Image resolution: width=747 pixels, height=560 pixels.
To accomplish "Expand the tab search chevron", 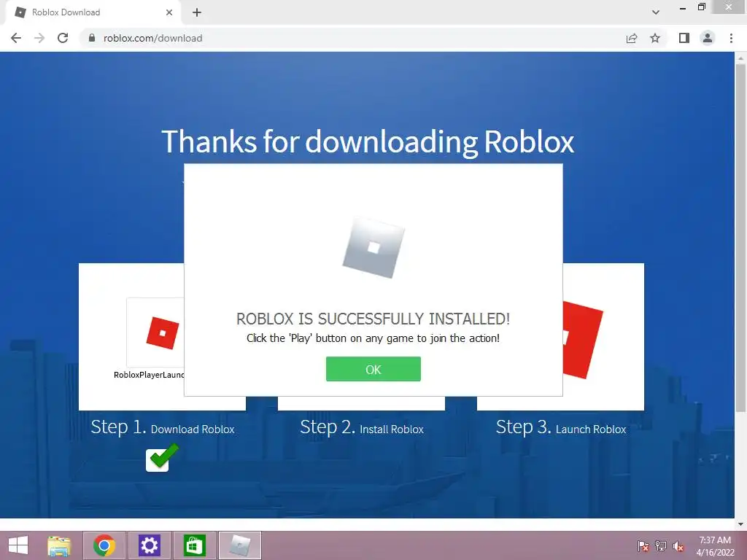I will [x=656, y=12].
